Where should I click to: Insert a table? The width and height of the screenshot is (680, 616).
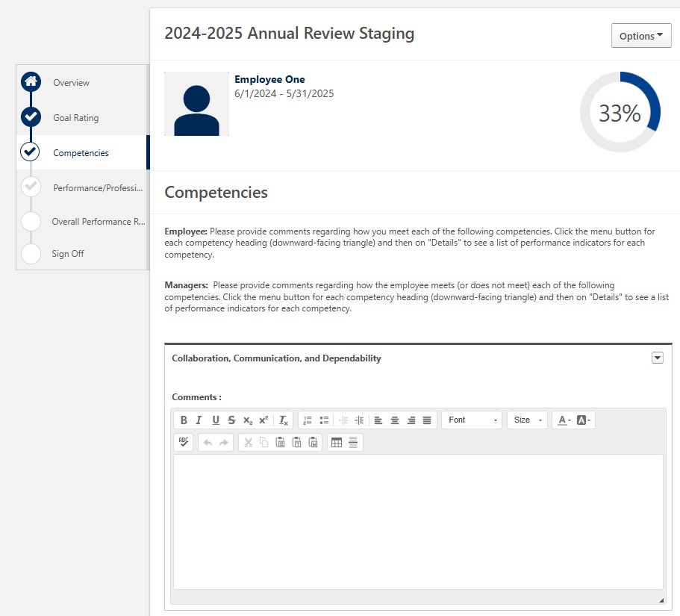pos(337,443)
